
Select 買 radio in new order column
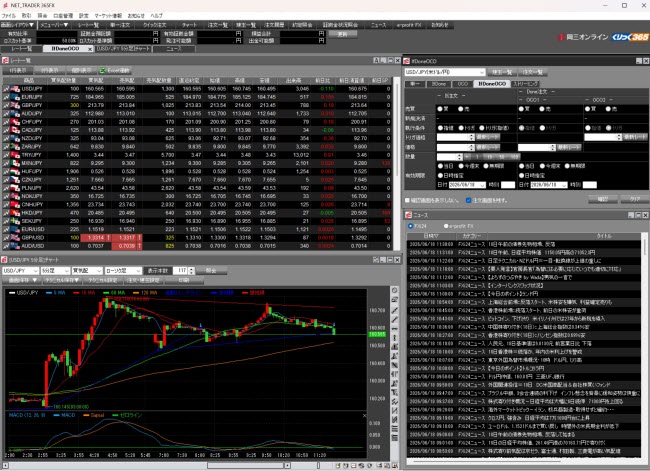click(x=444, y=109)
